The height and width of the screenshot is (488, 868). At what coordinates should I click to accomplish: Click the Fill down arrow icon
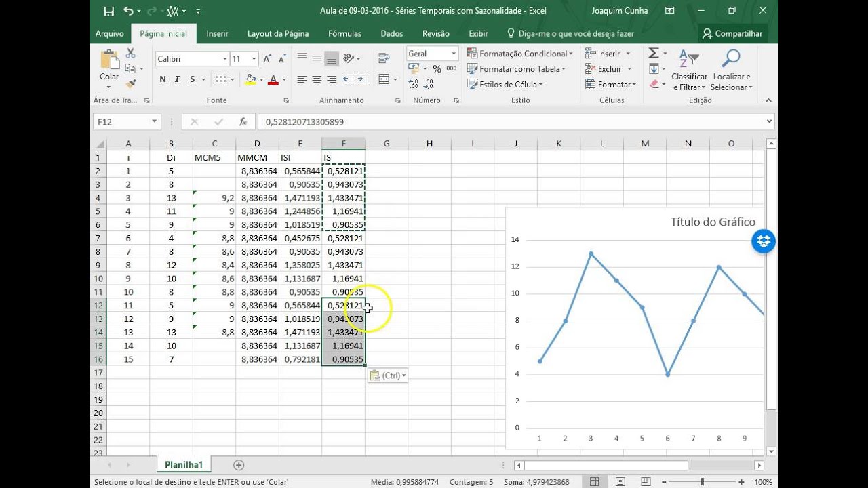click(x=653, y=68)
